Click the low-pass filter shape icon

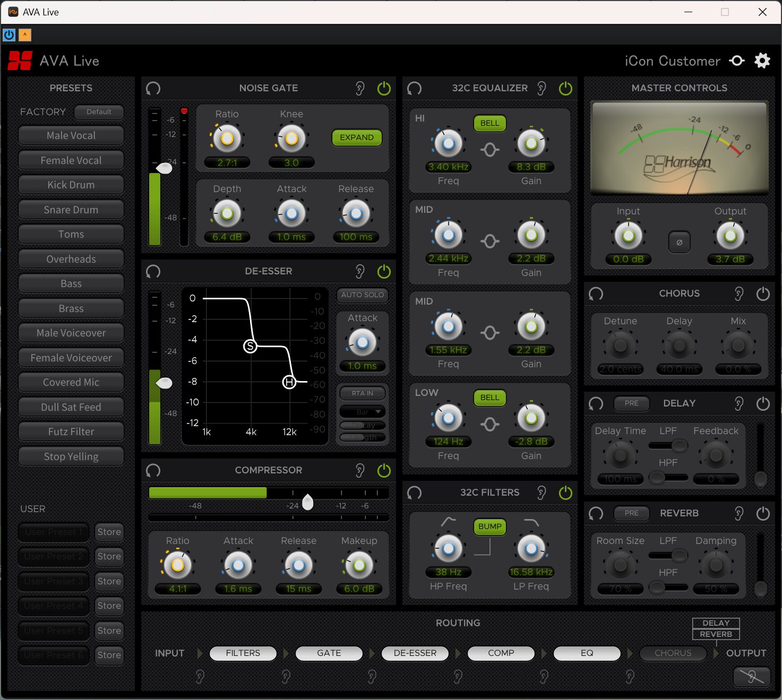tap(531, 522)
